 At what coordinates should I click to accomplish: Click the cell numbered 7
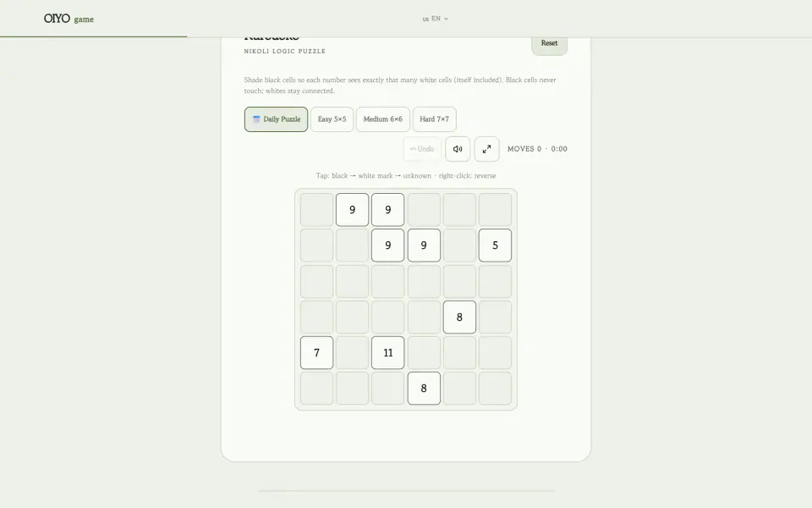click(x=317, y=352)
